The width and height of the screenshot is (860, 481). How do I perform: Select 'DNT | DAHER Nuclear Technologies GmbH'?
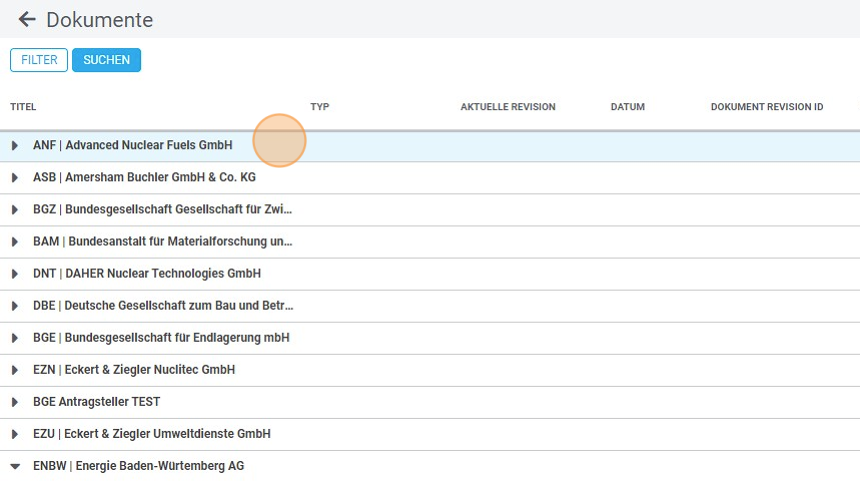pyautogui.click(x=147, y=273)
